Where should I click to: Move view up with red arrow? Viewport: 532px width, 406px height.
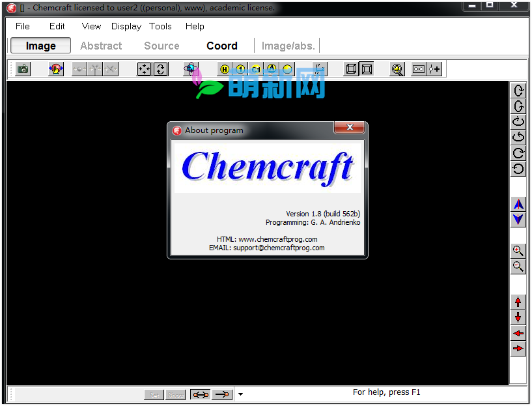pyautogui.click(x=518, y=302)
